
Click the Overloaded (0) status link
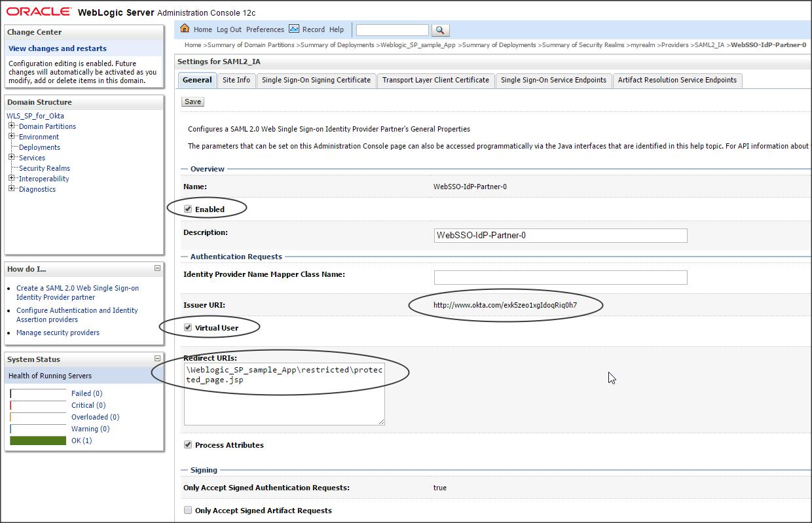95,417
